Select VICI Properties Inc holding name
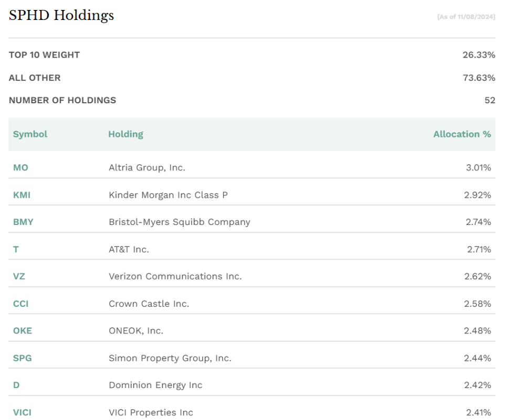The image size is (507, 420). click(151, 412)
